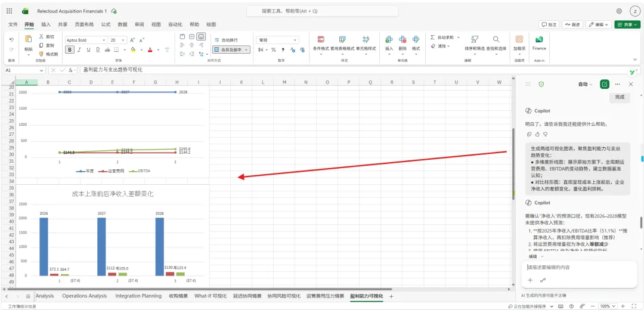Click the Editing (编辑) mode button

(x=599, y=24)
